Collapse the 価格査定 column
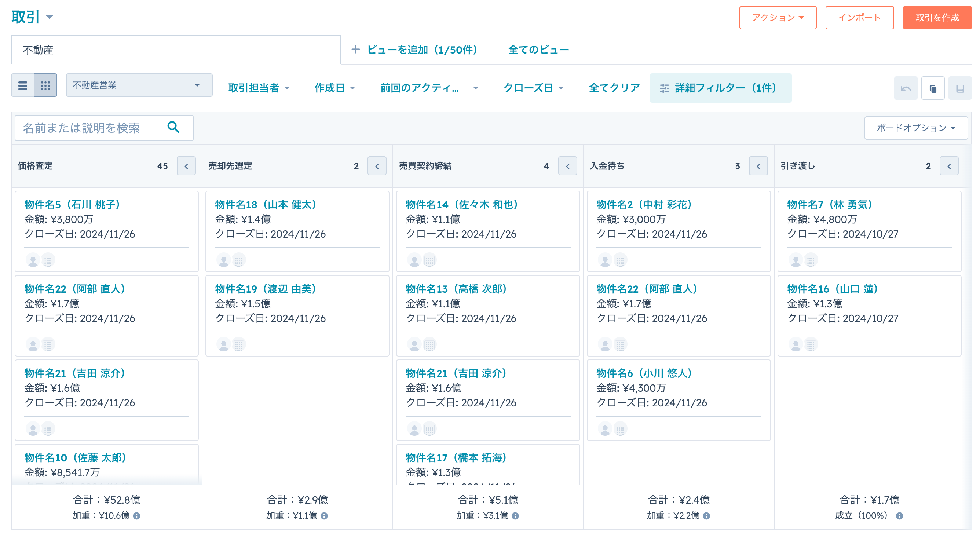 coord(186,166)
